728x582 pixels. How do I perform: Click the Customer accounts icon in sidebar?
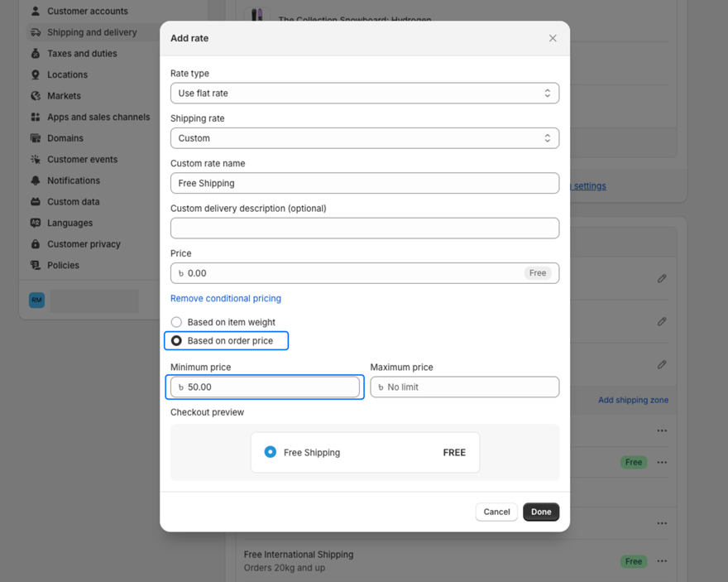[36, 11]
